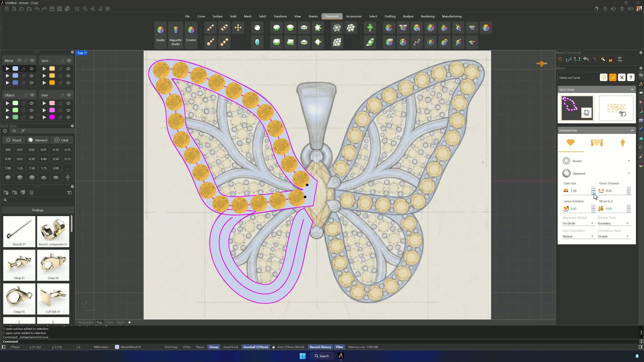Screen dimensions: 644x362
Task: Open help for Gems on Curve
Action: [x=631, y=77]
